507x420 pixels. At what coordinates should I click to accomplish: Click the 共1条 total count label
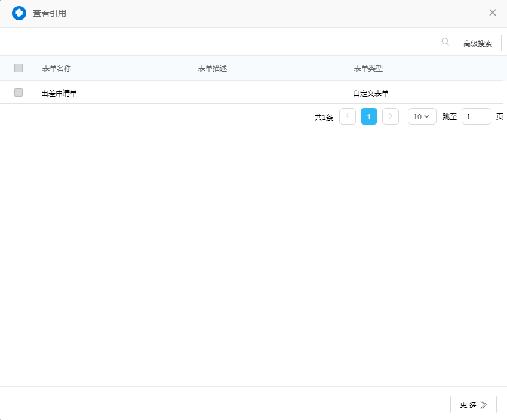pyautogui.click(x=324, y=117)
